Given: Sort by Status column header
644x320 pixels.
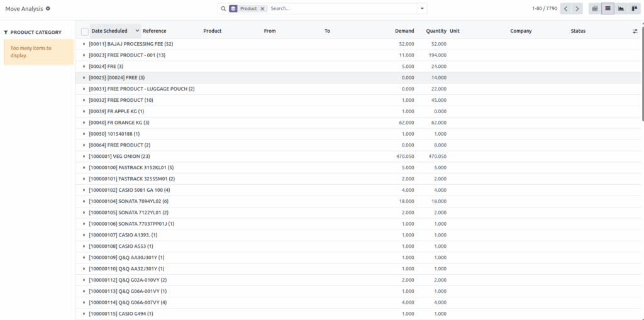Looking at the screenshot, I should pos(579,31).
